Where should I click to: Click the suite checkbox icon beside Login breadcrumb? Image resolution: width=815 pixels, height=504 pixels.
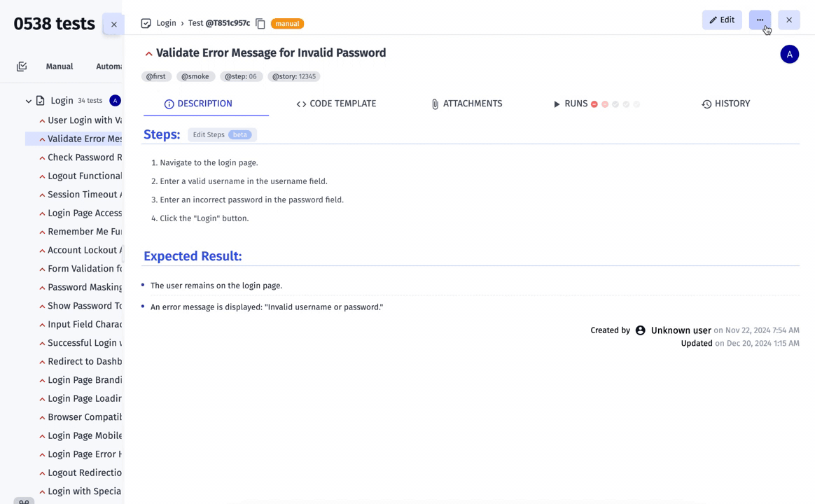click(x=146, y=23)
